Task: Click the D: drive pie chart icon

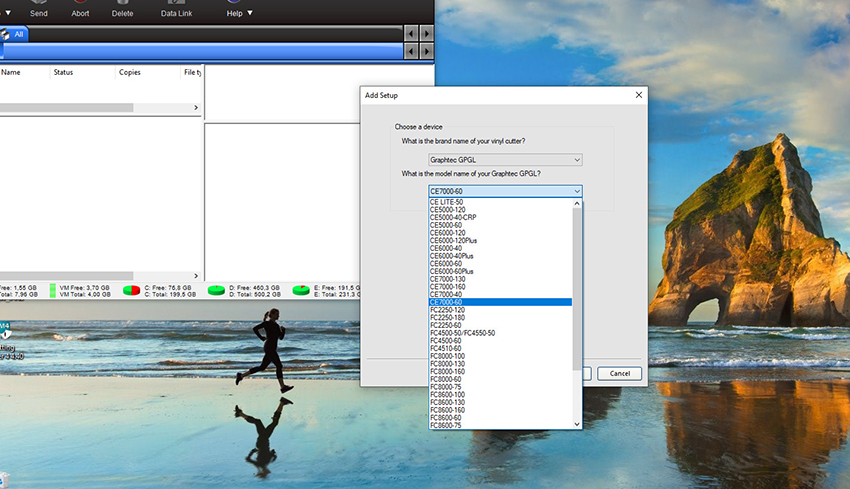Action: click(216, 291)
